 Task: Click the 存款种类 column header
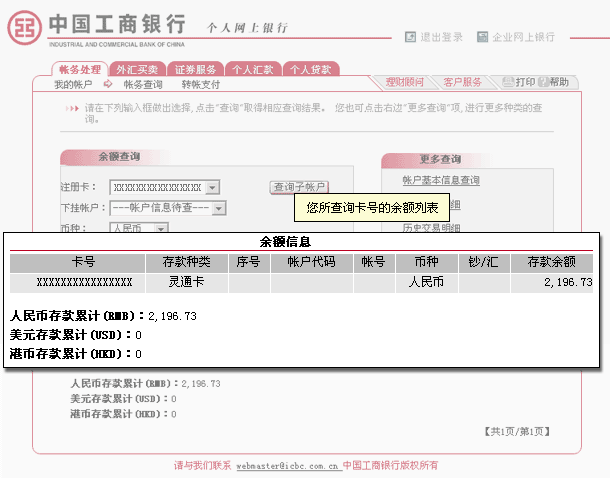pyautogui.click(x=187, y=263)
